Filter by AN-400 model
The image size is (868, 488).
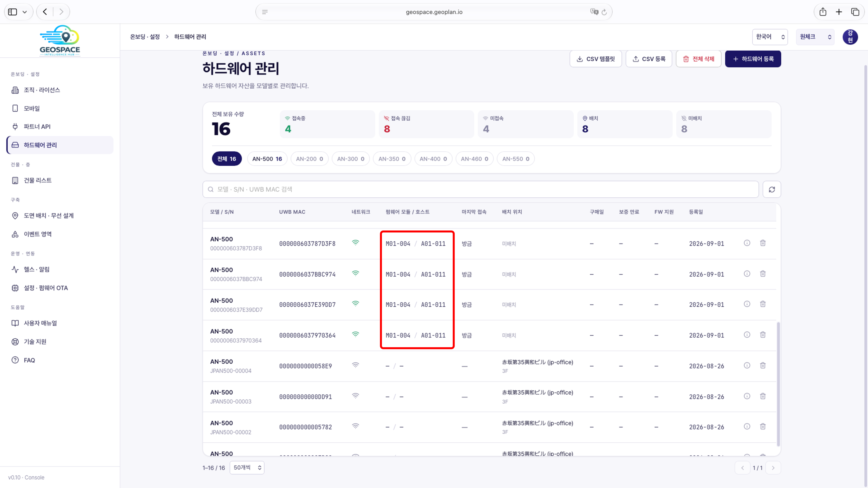433,159
